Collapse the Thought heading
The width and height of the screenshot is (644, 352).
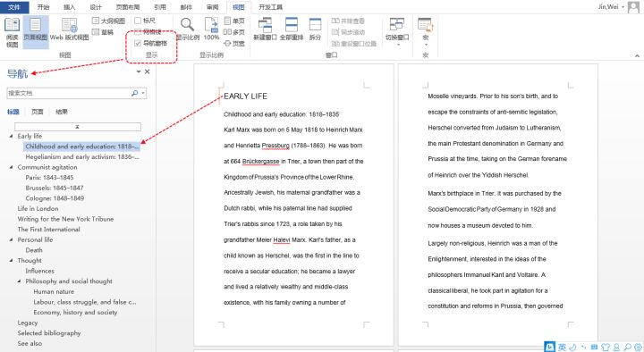pyautogui.click(x=11, y=260)
